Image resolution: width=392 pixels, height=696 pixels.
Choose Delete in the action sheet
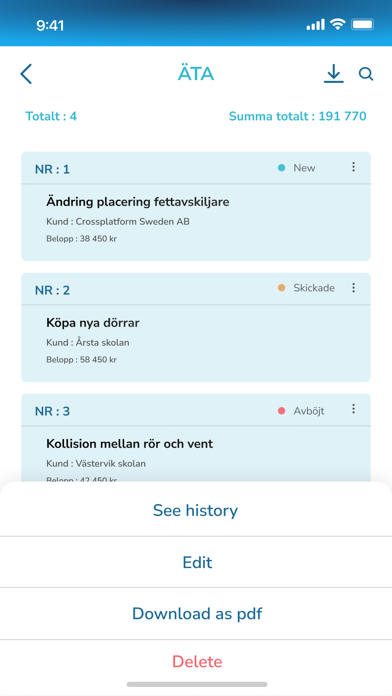click(x=196, y=661)
